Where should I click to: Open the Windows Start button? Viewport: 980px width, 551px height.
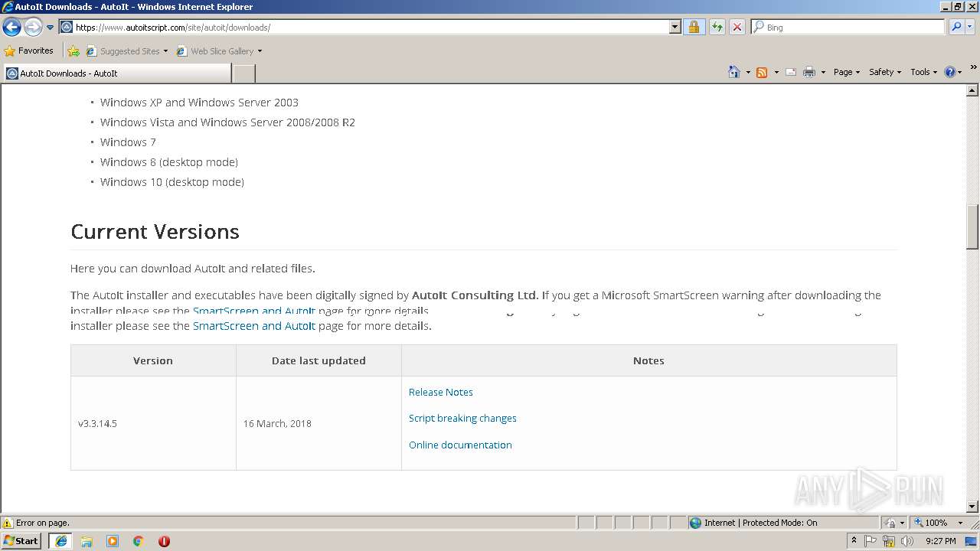pyautogui.click(x=21, y=540)
